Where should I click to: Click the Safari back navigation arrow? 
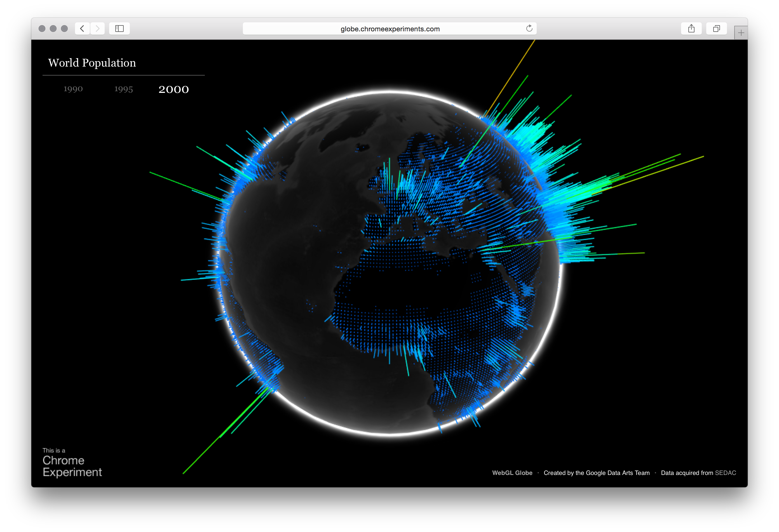(x=82, y=29)
